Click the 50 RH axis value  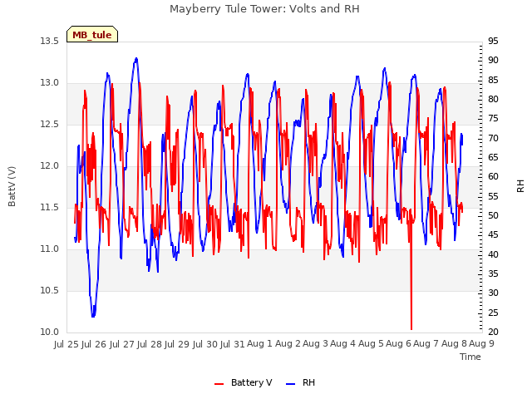(493, 216)
